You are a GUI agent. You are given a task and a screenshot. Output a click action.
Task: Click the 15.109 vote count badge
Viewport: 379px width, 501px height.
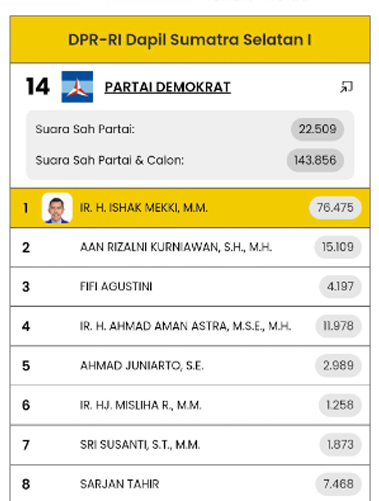click(x=338, y=247)
